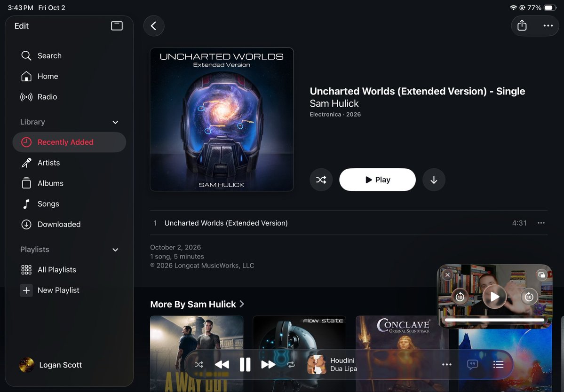Download the album with the arrow icon

pyautogui.click(x=434, y=180)
